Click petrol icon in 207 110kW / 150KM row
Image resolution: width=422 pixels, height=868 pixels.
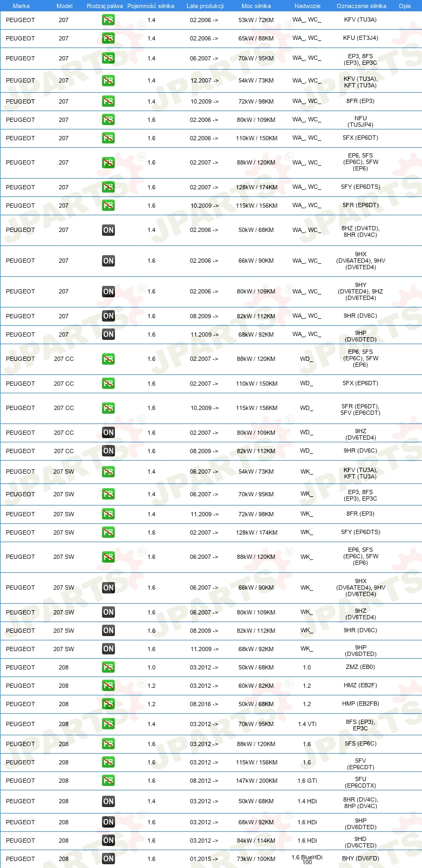click(x=108, y=138)
